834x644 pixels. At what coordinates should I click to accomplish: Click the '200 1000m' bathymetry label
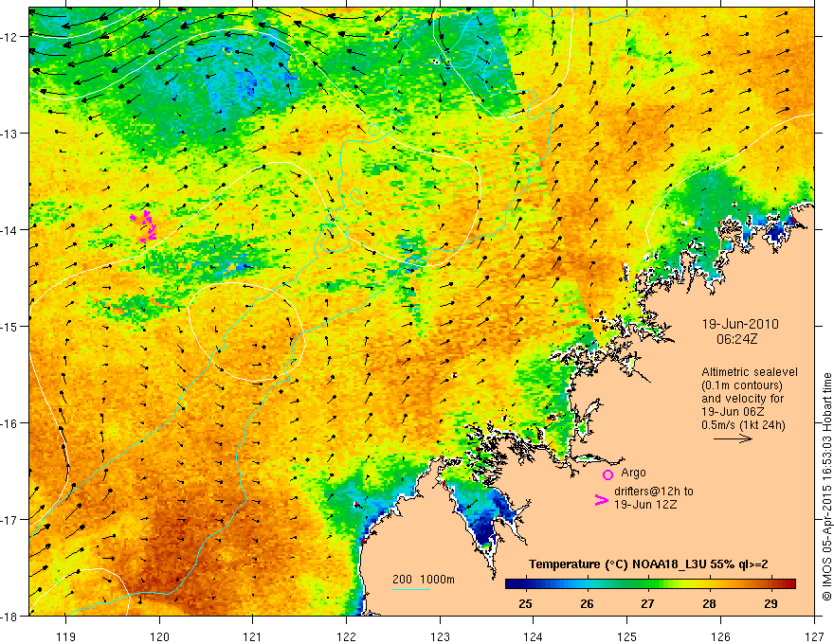tap(424, 580)
